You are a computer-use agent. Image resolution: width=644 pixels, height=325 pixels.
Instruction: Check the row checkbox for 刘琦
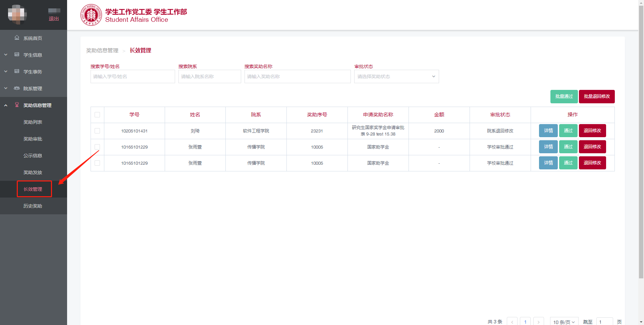[x=97, y=131]
